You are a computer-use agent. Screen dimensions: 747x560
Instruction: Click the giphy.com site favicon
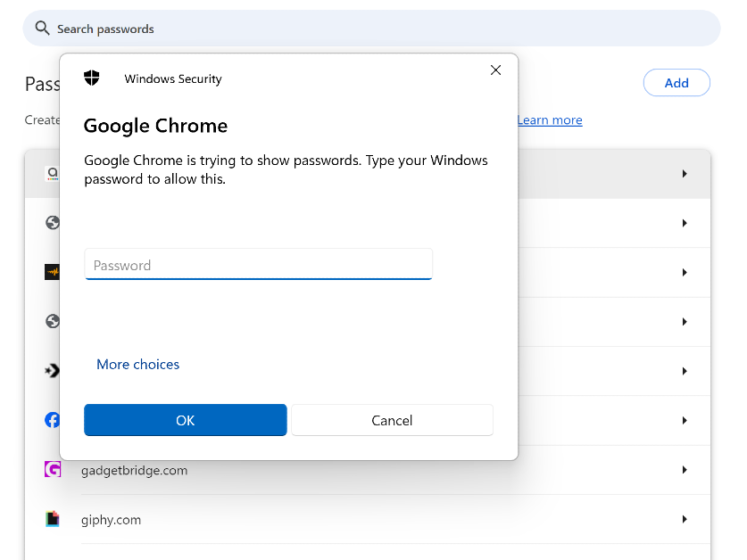53,519
